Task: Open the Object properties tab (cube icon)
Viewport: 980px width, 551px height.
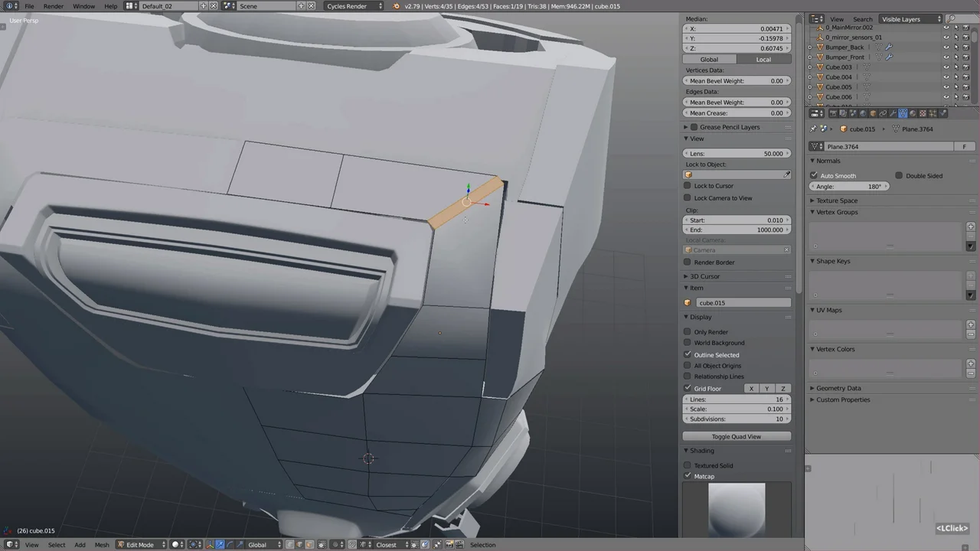Action: click(x=873, y=113)
